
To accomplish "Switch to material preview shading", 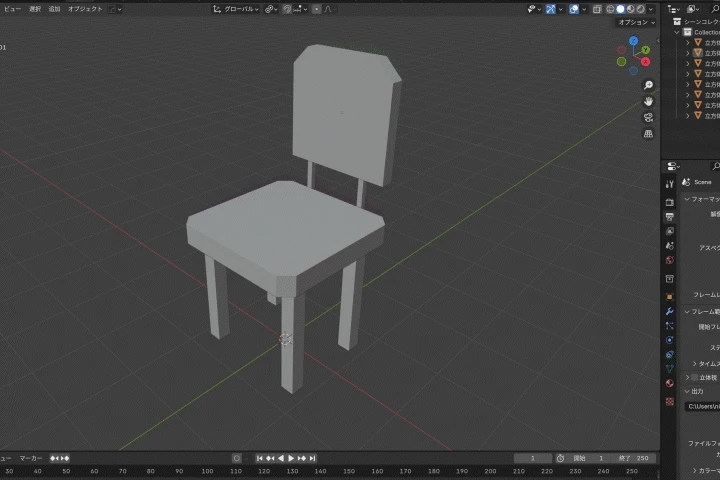I will click(x=630, y=9).
